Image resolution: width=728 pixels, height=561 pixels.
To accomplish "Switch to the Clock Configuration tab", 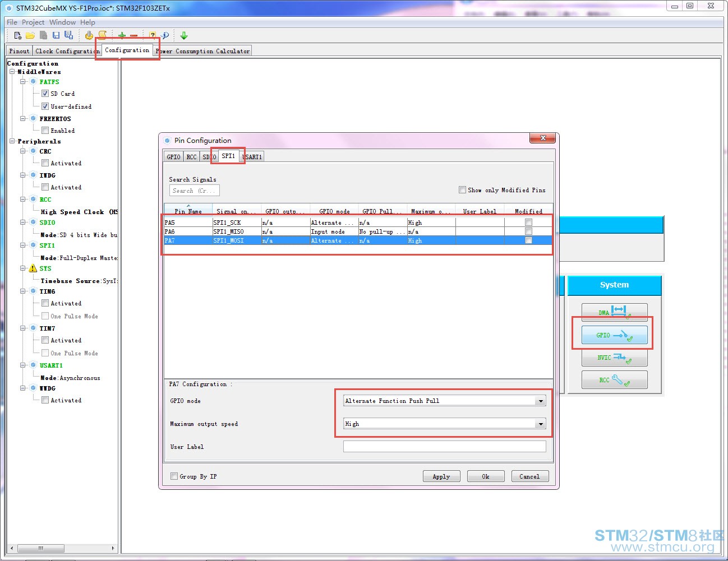I will [x=67, y=51].
